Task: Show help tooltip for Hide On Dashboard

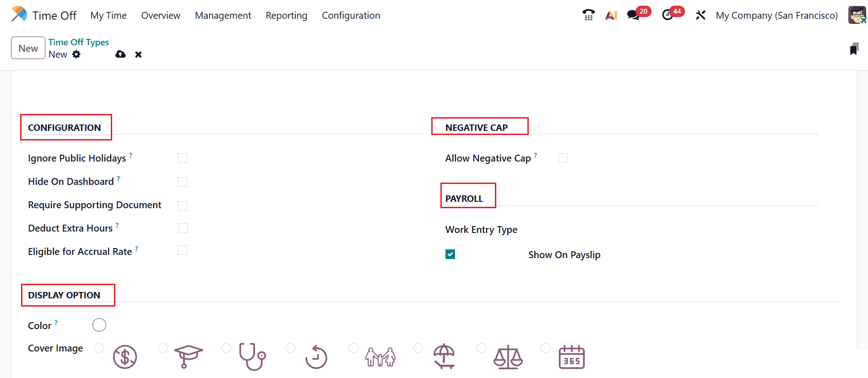Action: pos(119,178)
